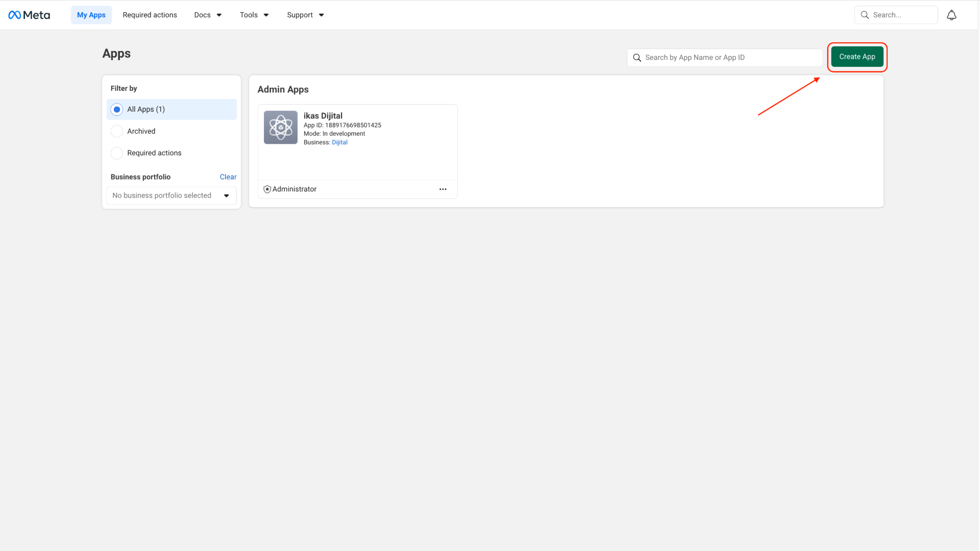Open the three-dot menu on ikas Dijital

[443, 189]
